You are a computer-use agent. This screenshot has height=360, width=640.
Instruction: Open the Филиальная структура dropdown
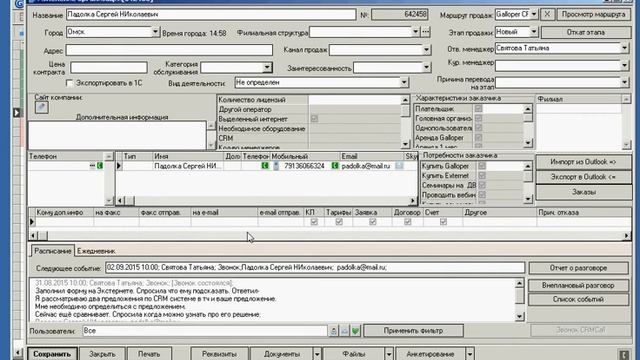pyautogui.click(x=416, y=32)
